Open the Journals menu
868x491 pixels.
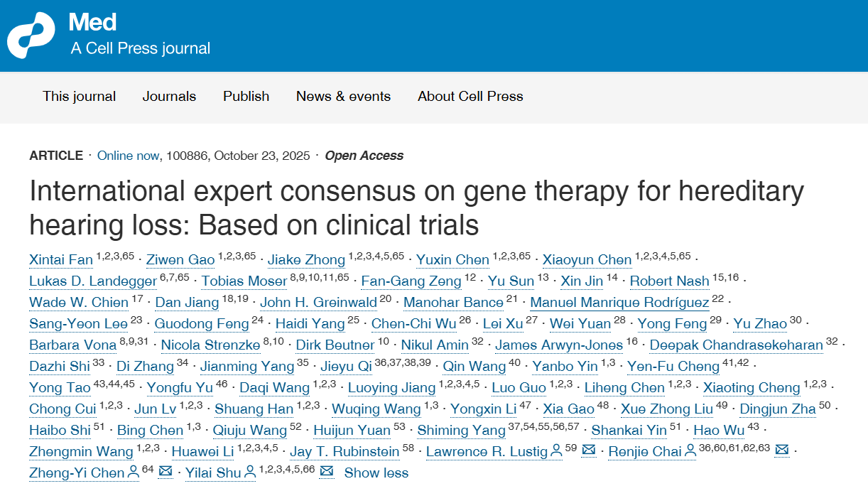(x=169, y=97)
